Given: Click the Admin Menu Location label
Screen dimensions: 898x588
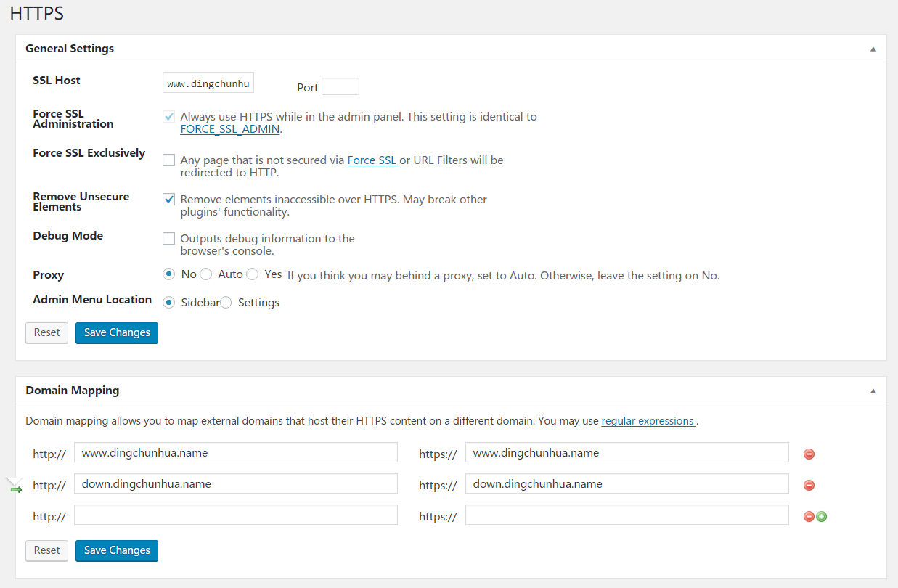Looking at the screenshot, I should point(92,300).
